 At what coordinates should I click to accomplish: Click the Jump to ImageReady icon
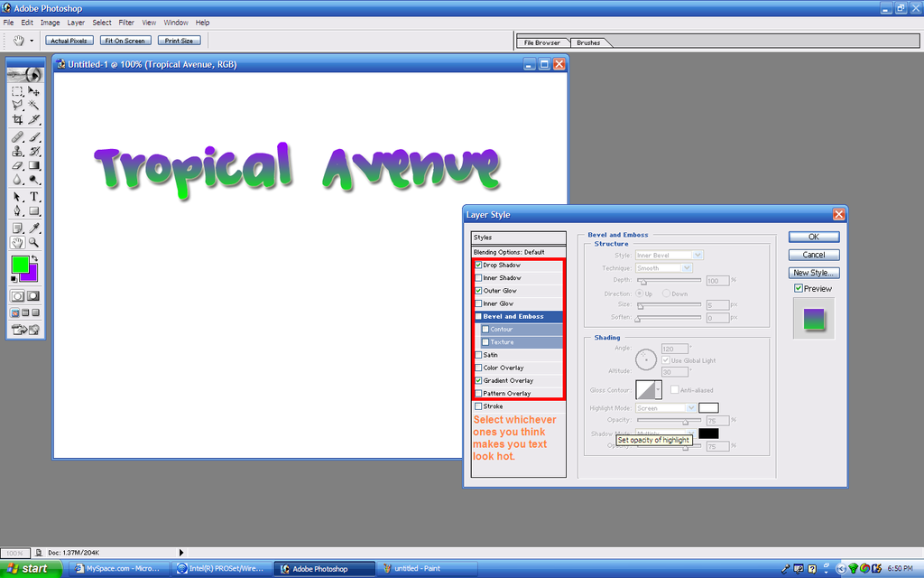click(x=25, y=330)
